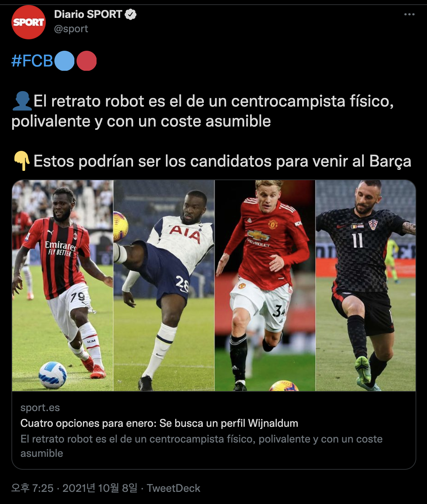Click the AC Milan player number 79 photo

(63, 285)
